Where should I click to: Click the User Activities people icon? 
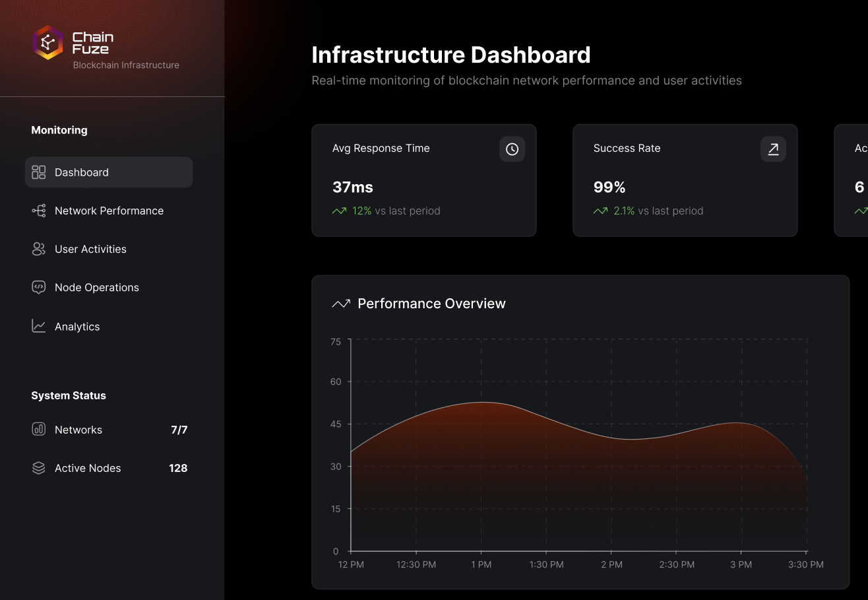[x=39, y=249]
